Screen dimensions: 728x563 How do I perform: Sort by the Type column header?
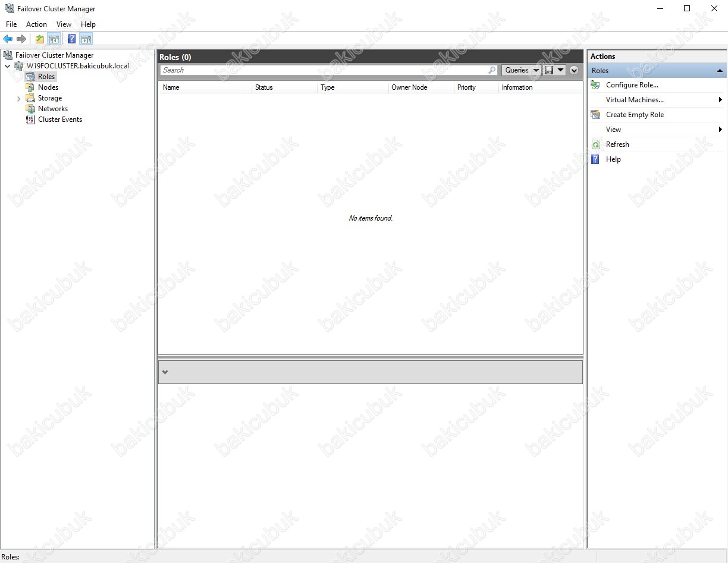tap(353, 87)
